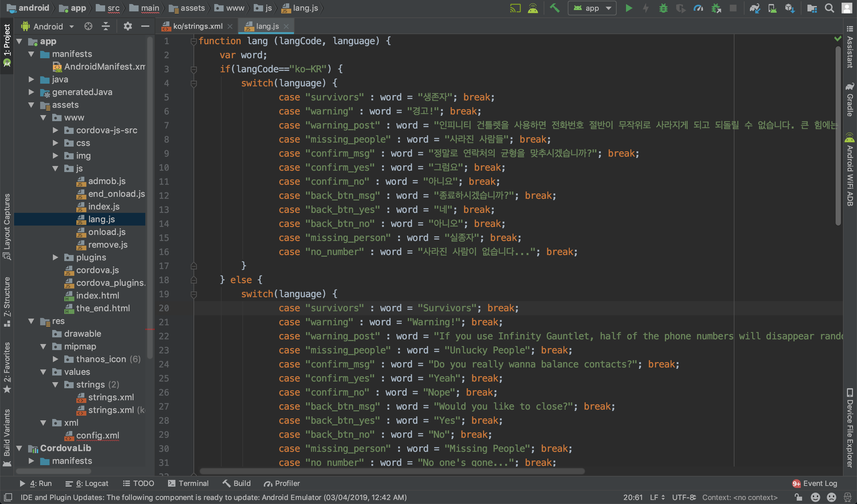
Task: Click the Logcat tool window button
Action: pos(87,483)
